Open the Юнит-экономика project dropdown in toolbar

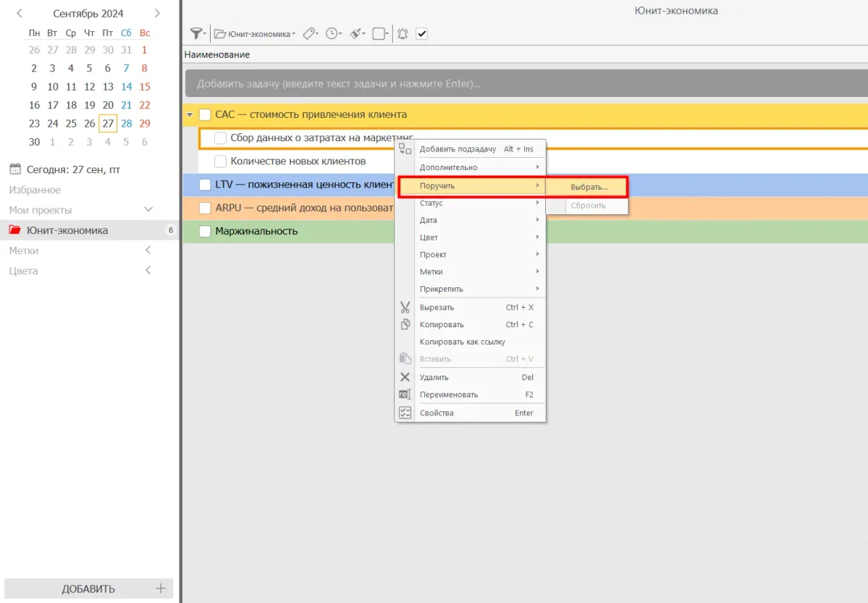coord(256,34)
